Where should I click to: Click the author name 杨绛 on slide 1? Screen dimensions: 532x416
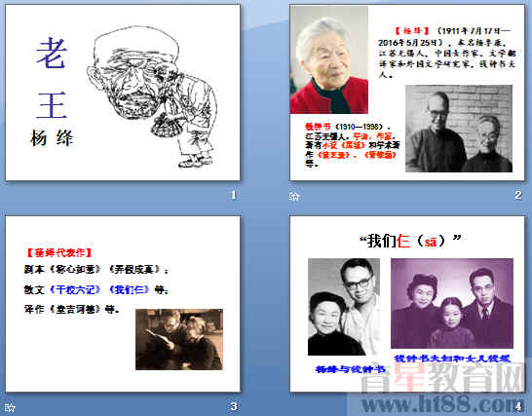[52, 138]
